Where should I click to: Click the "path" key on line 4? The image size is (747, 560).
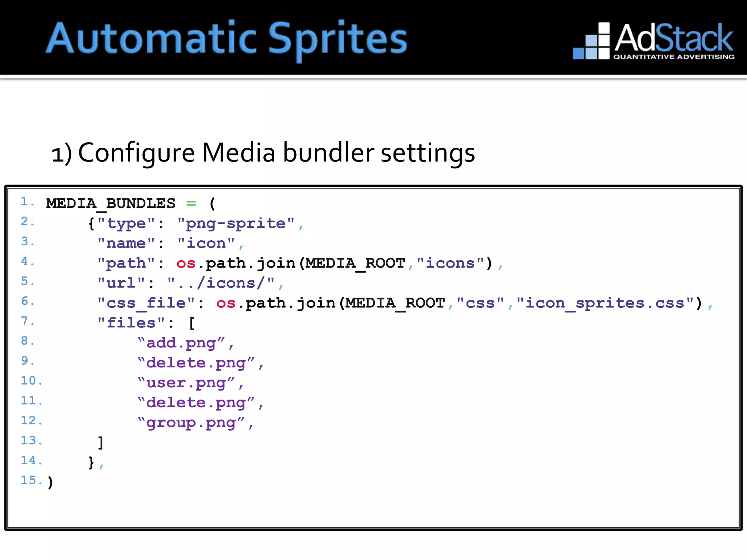(x=126, y=263)
